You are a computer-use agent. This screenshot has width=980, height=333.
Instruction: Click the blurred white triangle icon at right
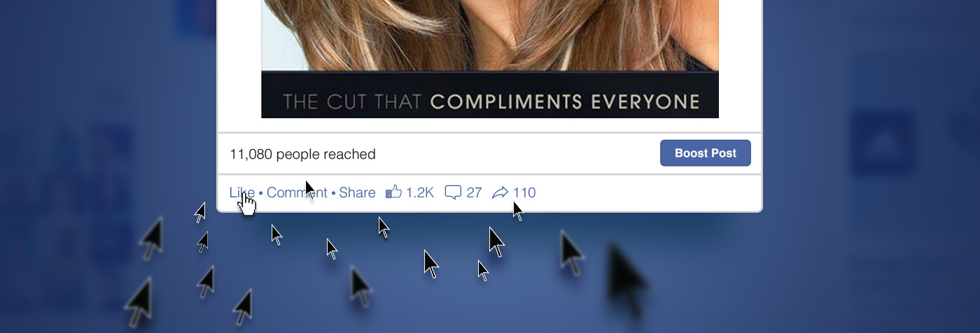883,143
